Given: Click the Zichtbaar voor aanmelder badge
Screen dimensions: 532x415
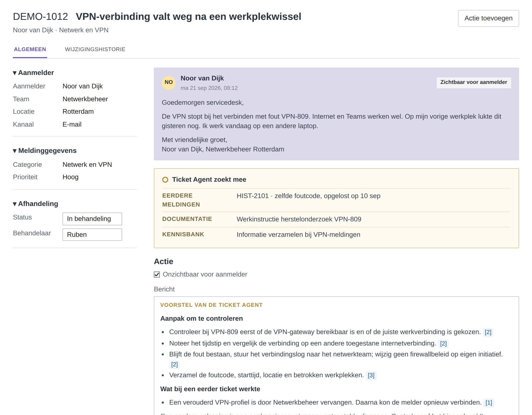Looking at the screenshot, I should (x=474, y=82).
